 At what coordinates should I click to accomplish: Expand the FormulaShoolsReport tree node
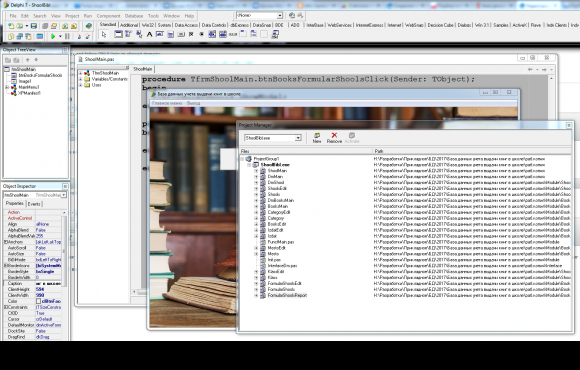pos(256,295)
